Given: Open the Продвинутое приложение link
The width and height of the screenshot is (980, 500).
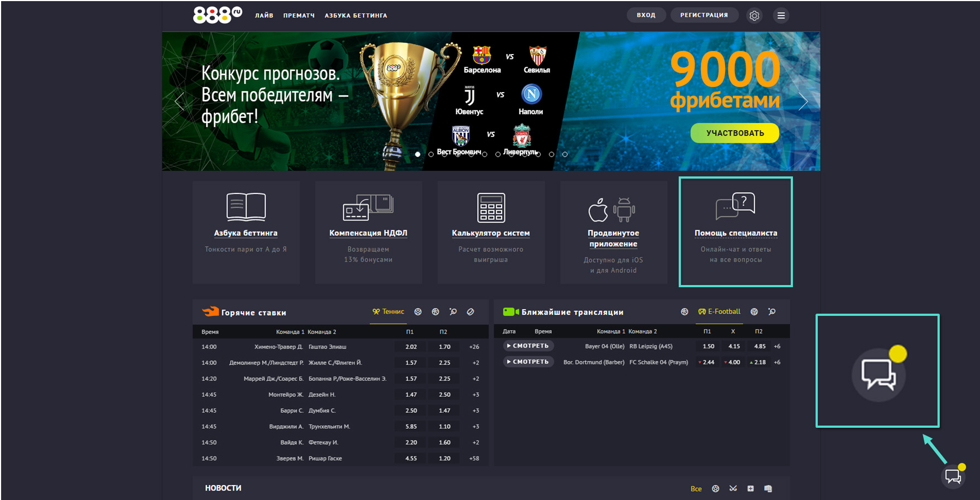Looking at the screenshot, I should tap(613, 239).
